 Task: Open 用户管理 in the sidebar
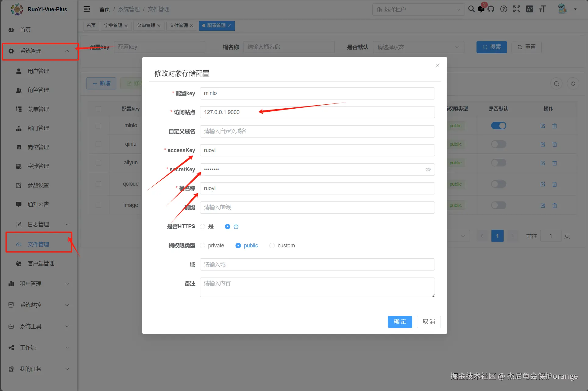click(38, 71)
